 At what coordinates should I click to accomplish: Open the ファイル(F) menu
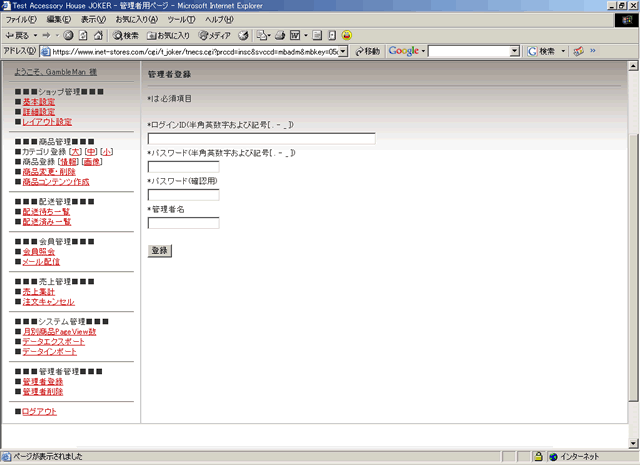click(x=22, y=20)
